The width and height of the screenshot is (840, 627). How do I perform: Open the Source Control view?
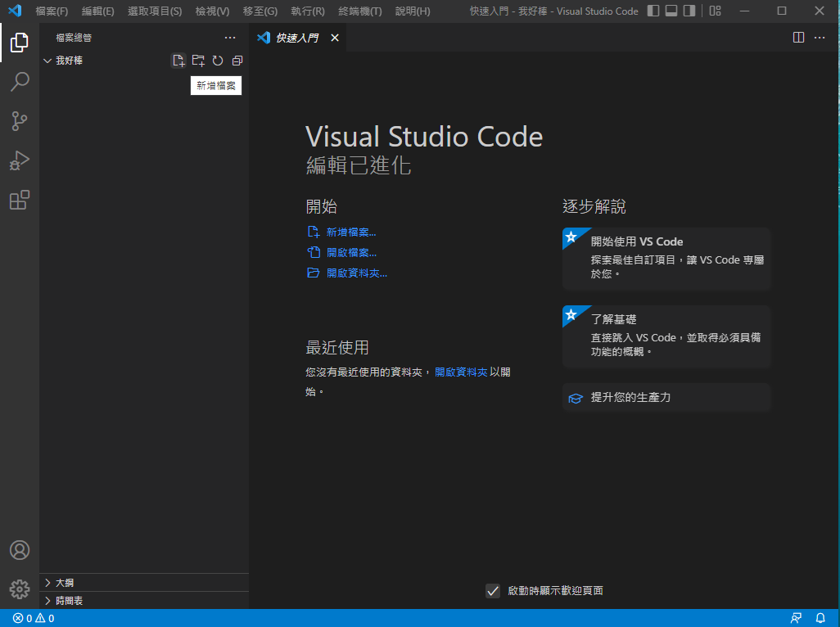(x=20, y=121)
